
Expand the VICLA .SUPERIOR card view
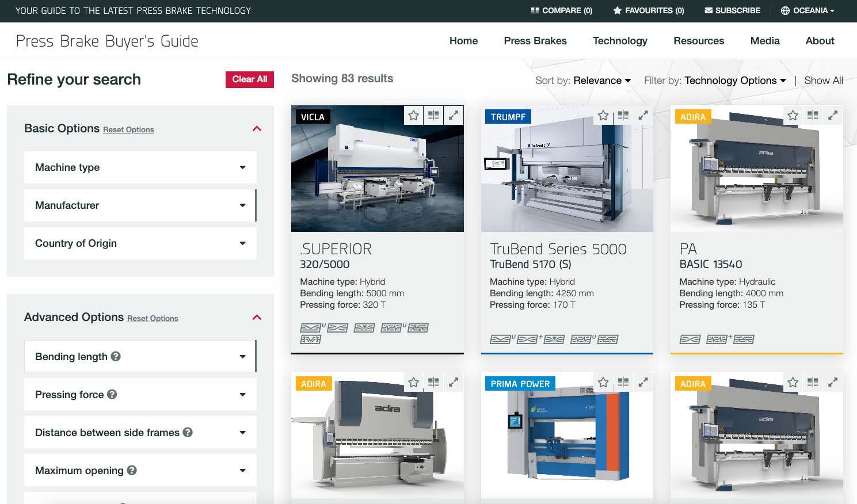pyautogui.click(x=454, y=116)
